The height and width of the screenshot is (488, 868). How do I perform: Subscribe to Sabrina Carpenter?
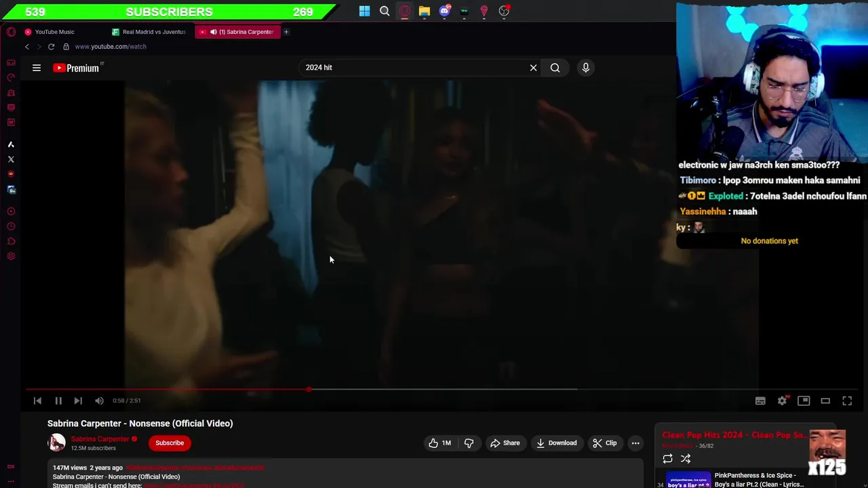[x=170, y=443]
